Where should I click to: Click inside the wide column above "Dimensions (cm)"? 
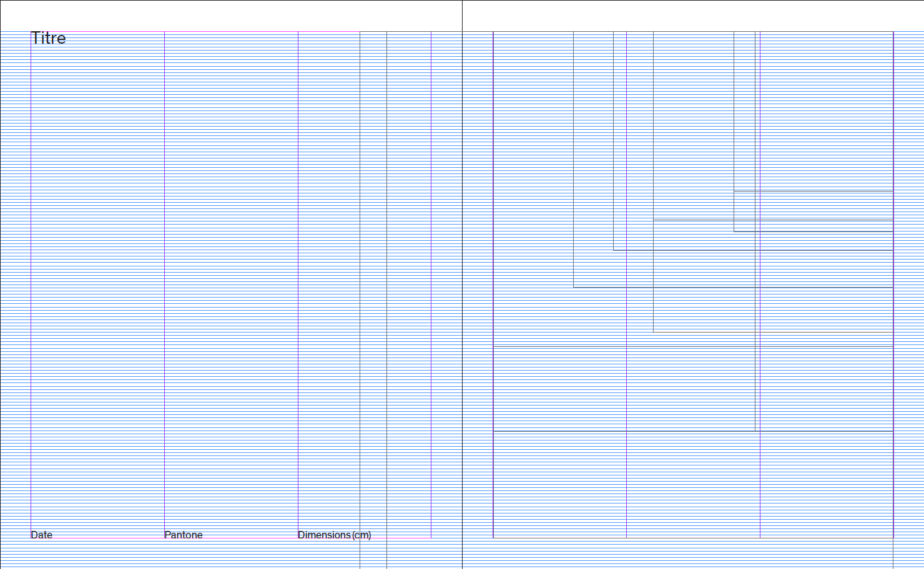pyautogui.click(x=328, y=281)
